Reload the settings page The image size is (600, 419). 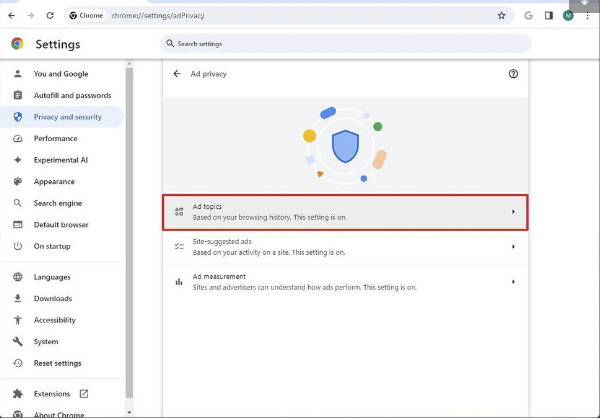coord(50,16)
